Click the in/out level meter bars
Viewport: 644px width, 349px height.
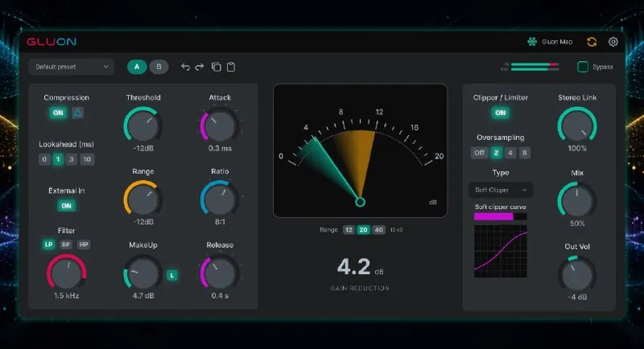click(535, 67)
